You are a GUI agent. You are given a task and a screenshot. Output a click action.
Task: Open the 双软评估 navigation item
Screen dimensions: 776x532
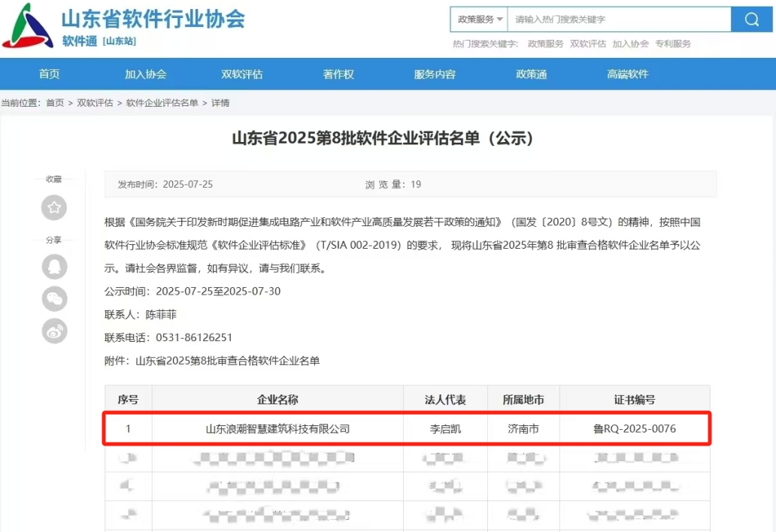click(x=242, y=74)
